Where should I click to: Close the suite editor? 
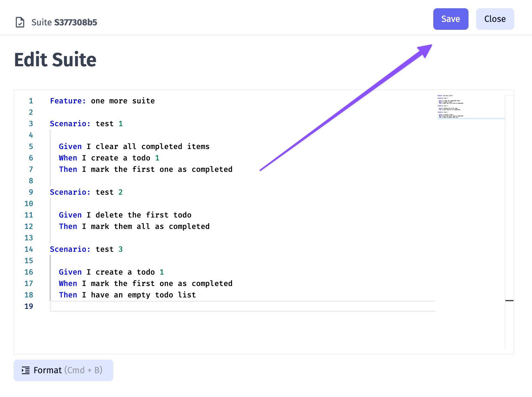click(495, 19)
